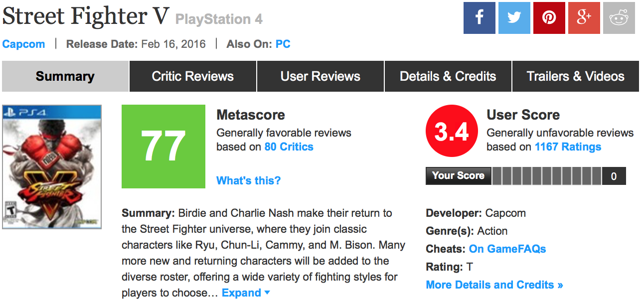Open the 1167 Ratings link
644x306 pixels.
point(568,147)
